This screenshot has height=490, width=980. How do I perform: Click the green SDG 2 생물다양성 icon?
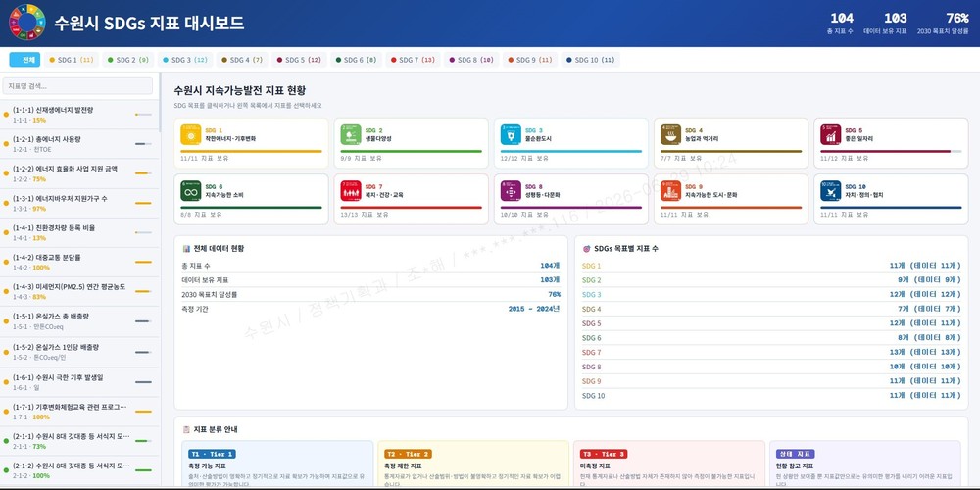coord(351,134)
